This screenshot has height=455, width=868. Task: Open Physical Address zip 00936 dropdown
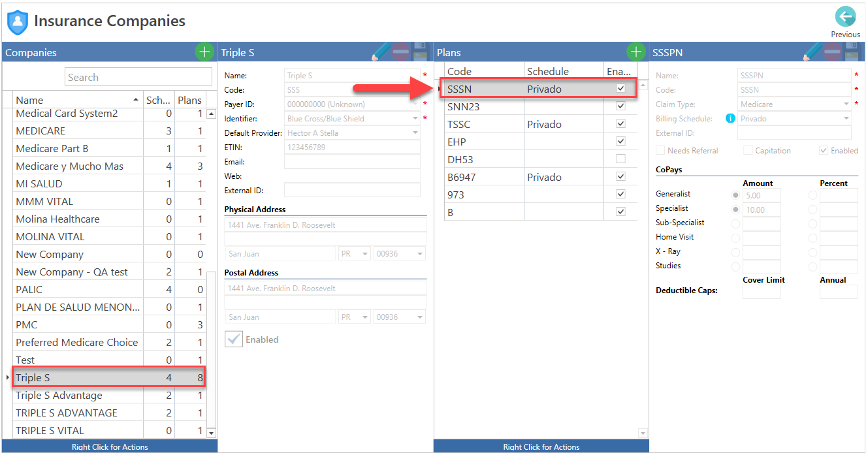(420, 254)
